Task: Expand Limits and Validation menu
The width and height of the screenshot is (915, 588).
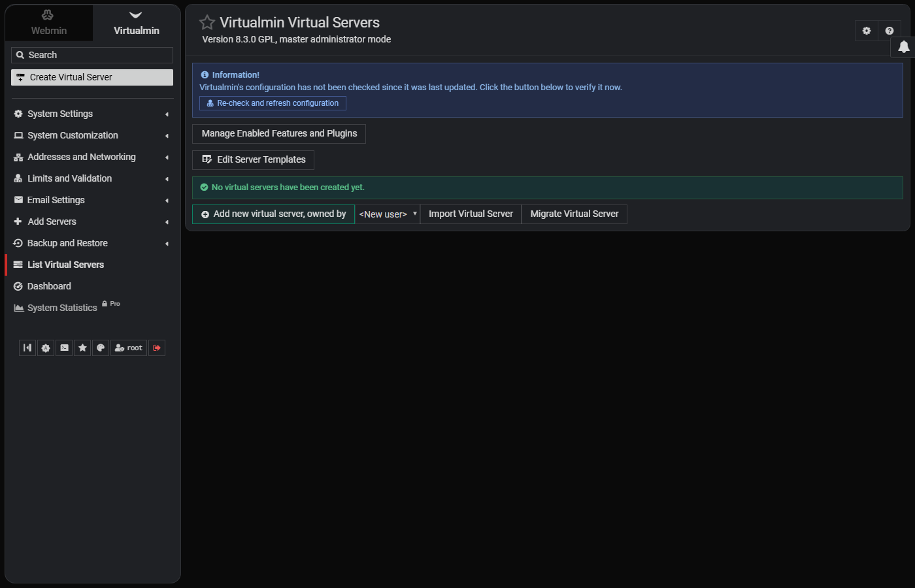Action: (92, 178)
